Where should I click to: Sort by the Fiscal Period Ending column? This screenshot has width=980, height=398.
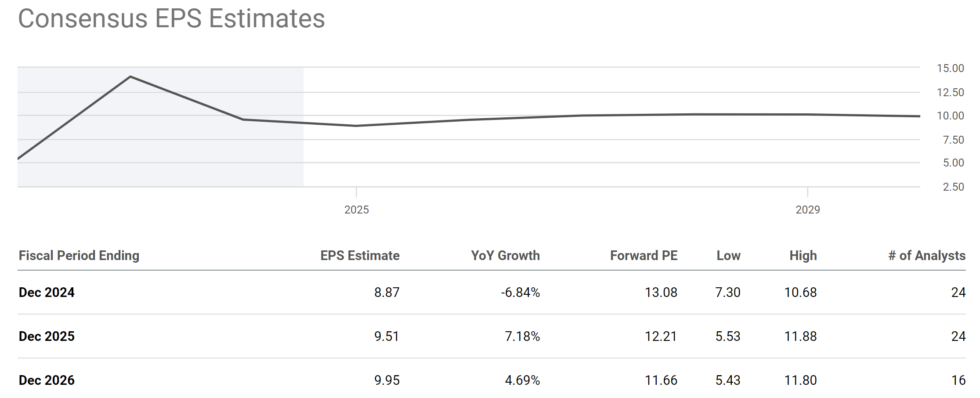pyautogui.click(x=79, y=256)
